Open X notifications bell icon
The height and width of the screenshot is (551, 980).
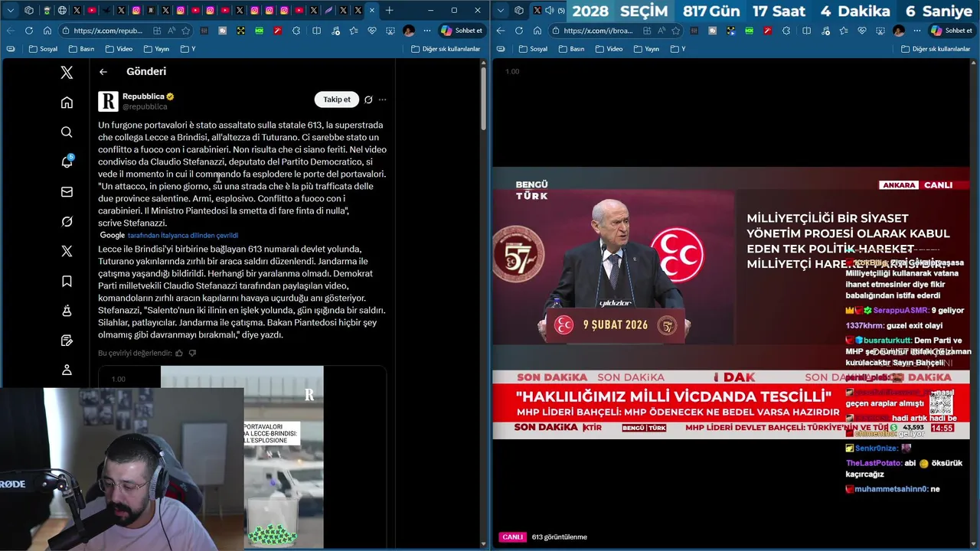pyautogui.click(x=67, y=162)
